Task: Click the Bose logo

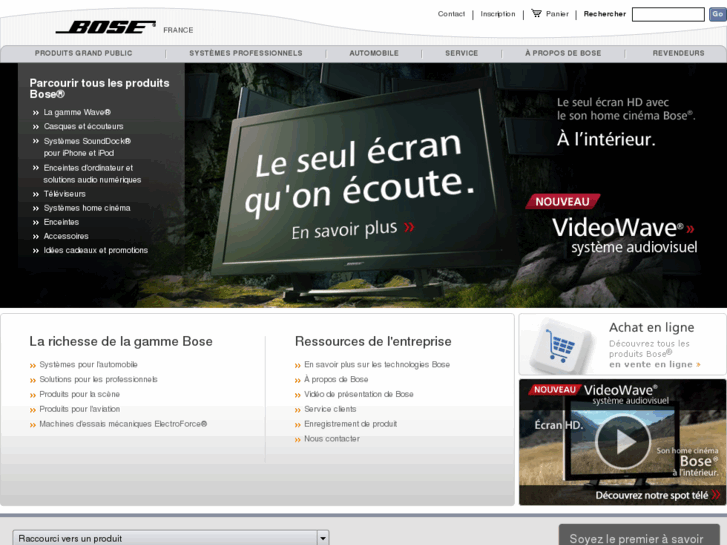Action: coord(106,27)
